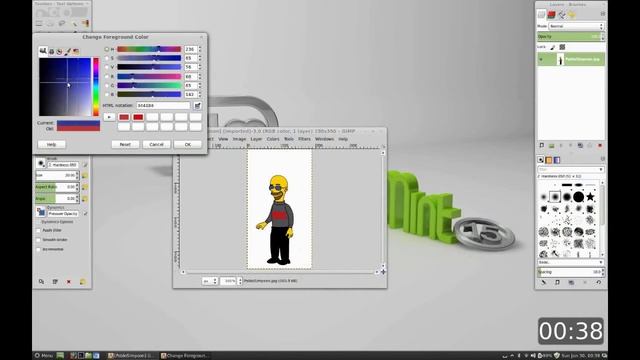This screenshot has width=640, height=360.
Task: Select the layer thumbnail in Layers panel
Action: click(x=560, y=60)
